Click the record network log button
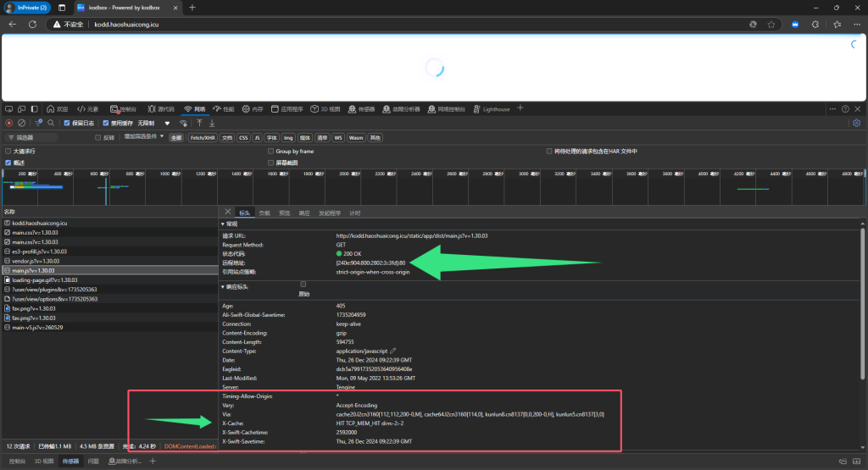This screenshot has width=868, height=470. pyautogui.click(x=9, y=123)
